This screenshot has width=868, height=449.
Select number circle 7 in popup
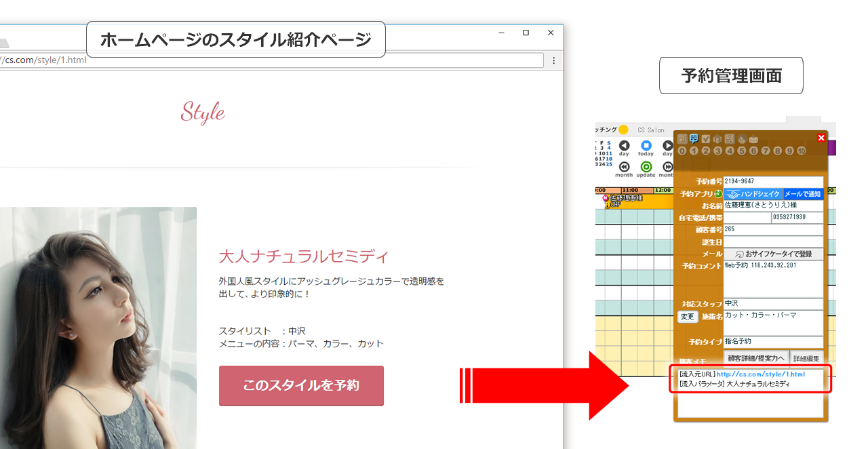coord(766,151)
